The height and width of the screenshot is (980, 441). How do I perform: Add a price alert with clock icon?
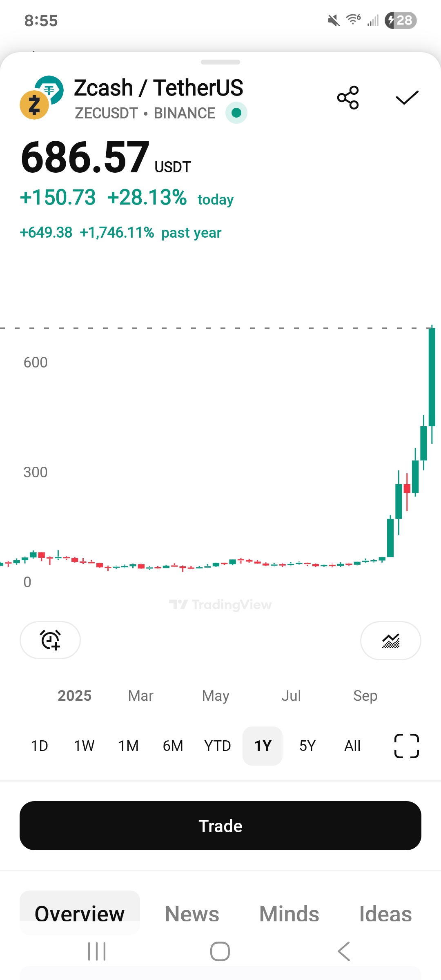coord(50,640)
